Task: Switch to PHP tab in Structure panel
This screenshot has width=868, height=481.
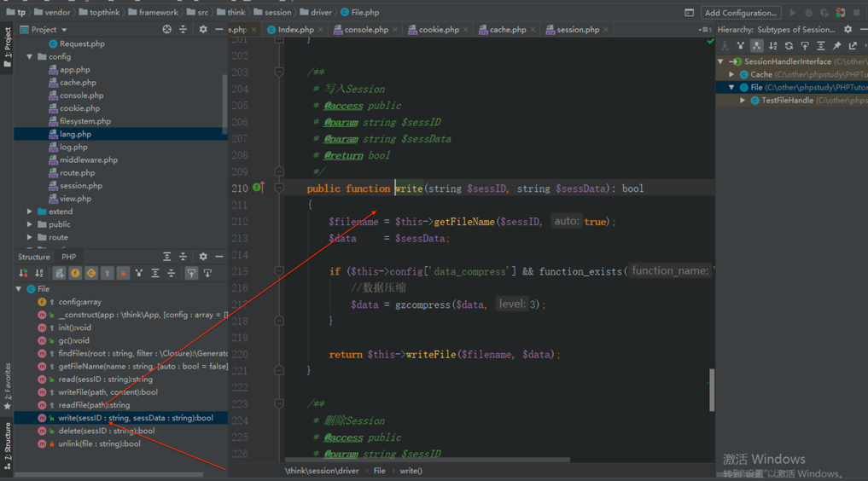Action: click(x=68, y=257)
